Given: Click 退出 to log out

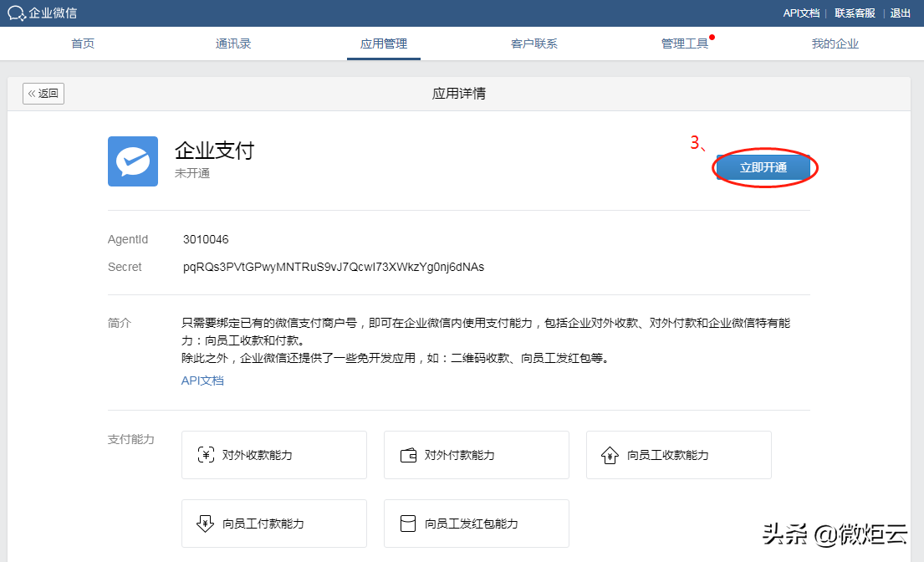Looking at the screenshot, I should 900,13.
